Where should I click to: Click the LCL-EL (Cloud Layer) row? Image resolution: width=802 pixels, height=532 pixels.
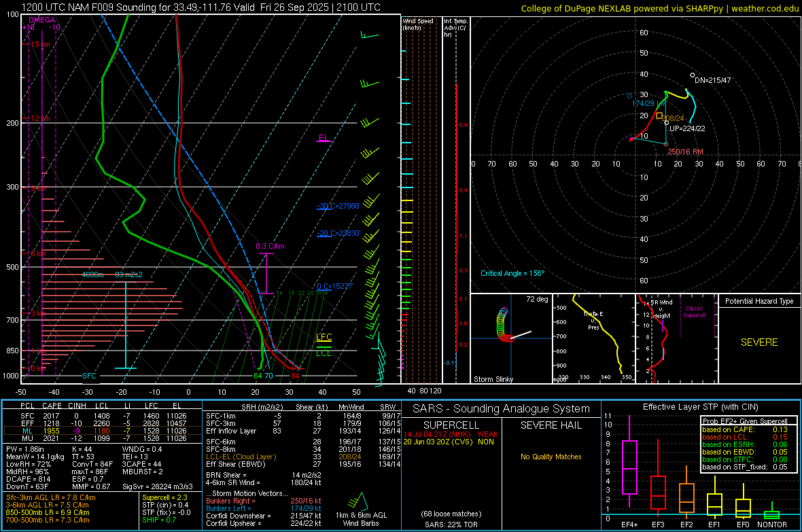pos(303,457)
